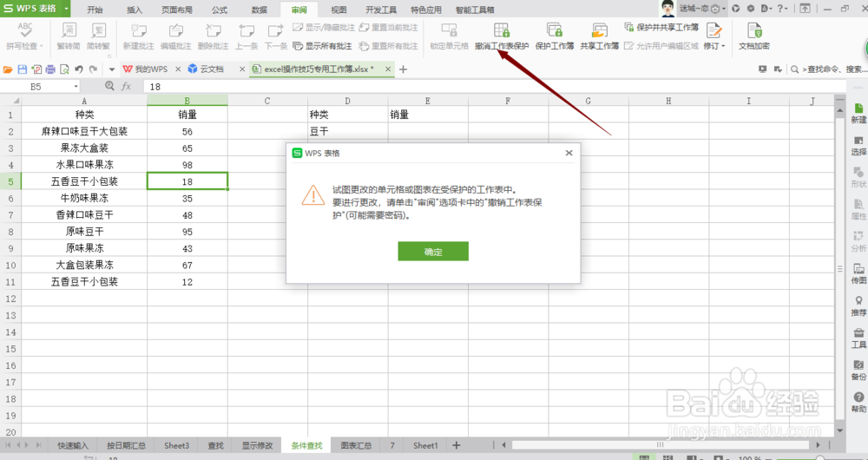Screen dimensions: 868x460
Task: Switch to the 图表汇总 sheet tab
Action: pyautogui.click(x=356, y=445)
